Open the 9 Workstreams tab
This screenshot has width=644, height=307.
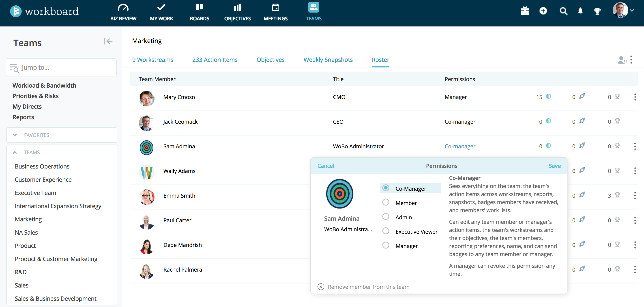[152, 60]
